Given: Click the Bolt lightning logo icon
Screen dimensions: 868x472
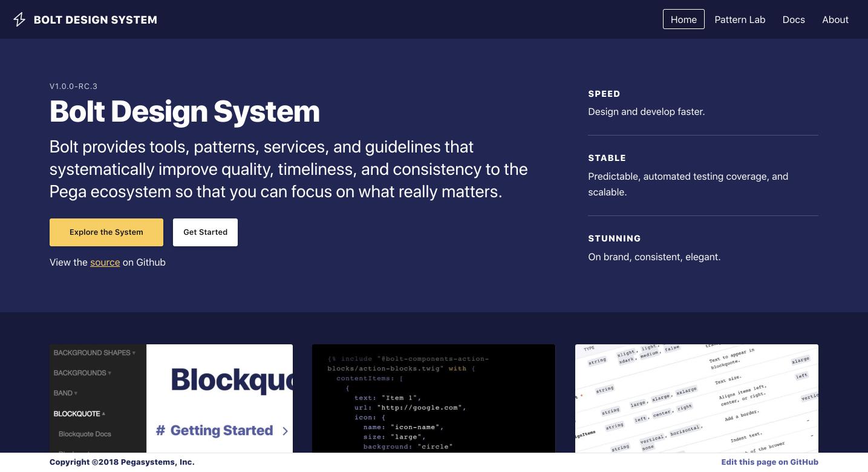Looking at the screenshot, I should (x=19, y=19).
